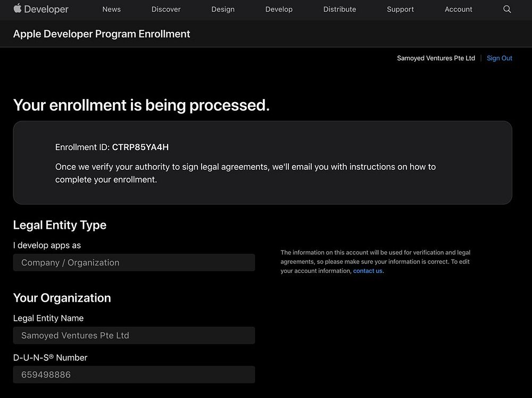Click the D-U-N-S Number field
Image resolution: width=532 pixels, height=398 pixels.
click(134, 375)
